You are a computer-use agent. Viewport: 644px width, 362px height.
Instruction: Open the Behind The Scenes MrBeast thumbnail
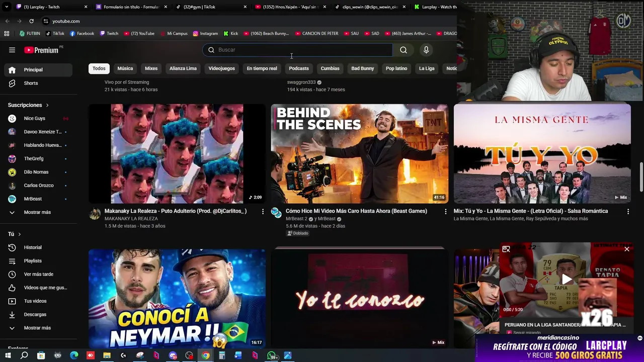[x=360, y=154]
